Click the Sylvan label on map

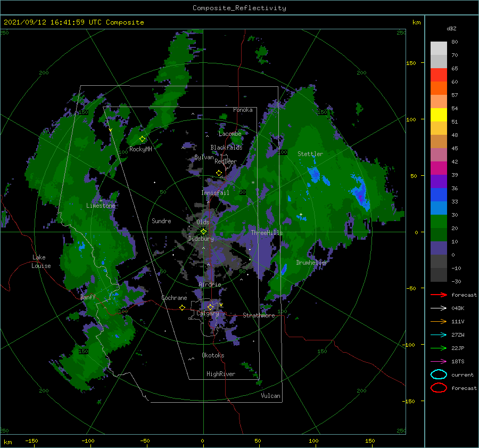click(x=204, y=157)
